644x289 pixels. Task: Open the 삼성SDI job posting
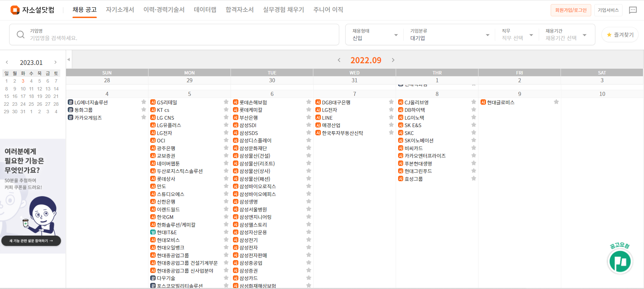[x=248, y=125]
